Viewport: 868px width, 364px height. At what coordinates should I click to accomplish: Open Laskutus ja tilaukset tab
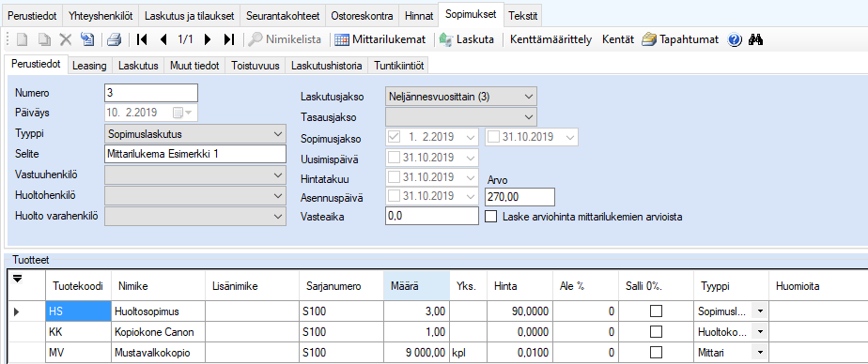pos(190,16)
